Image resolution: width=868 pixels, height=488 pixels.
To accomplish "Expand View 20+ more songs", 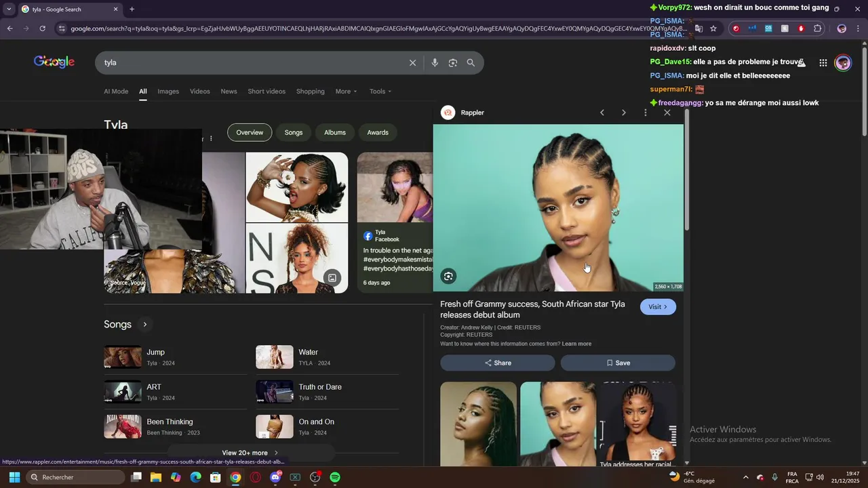I will click(250, 453).
